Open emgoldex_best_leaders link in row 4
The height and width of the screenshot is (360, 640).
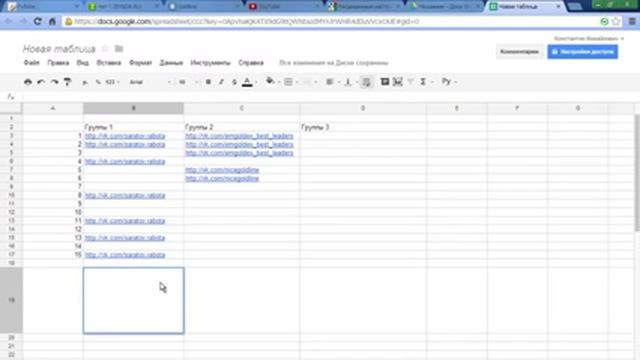(239, 144)
